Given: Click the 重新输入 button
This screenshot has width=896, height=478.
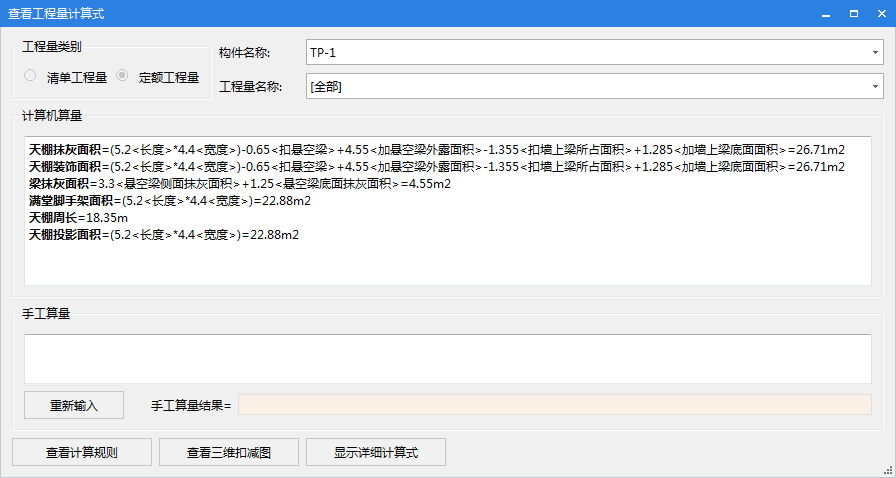Looking at the screenshot, I should click(74, 405).
